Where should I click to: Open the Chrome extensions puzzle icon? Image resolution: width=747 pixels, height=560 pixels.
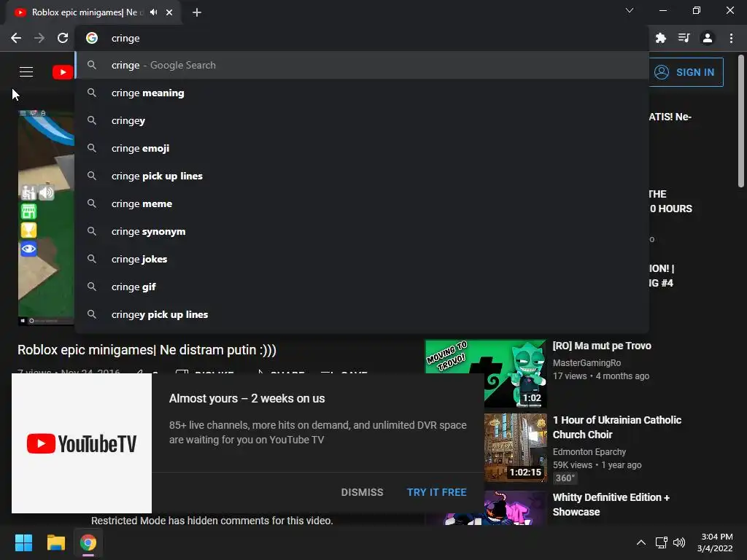pyautogui.click(x=660, y=38)
